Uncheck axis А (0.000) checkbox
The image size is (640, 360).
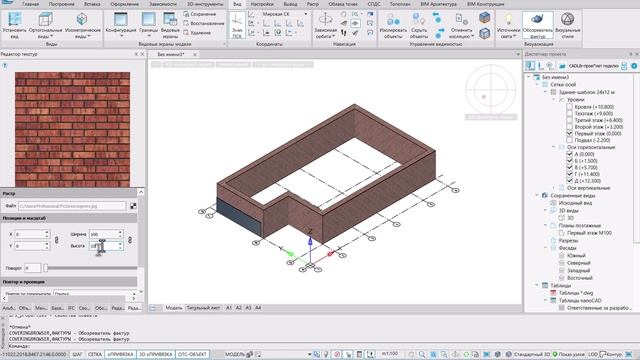pyautogui.click(x=569, y=154)
